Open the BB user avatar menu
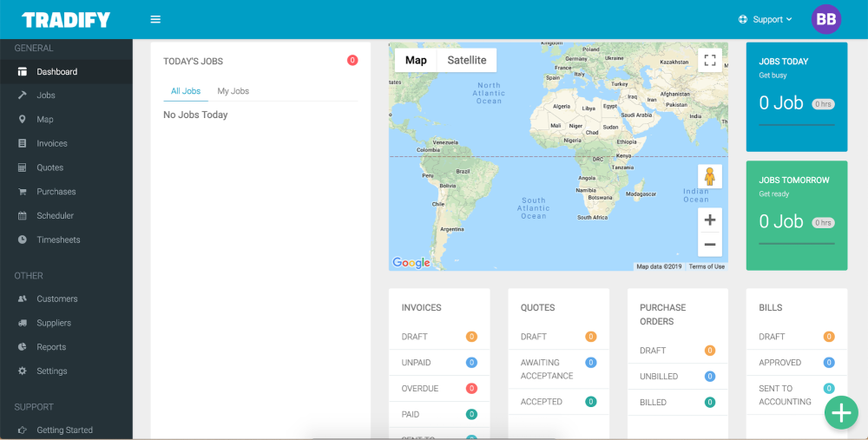The width and height of the screenshot is (868, 440). [x=826, y=19]
